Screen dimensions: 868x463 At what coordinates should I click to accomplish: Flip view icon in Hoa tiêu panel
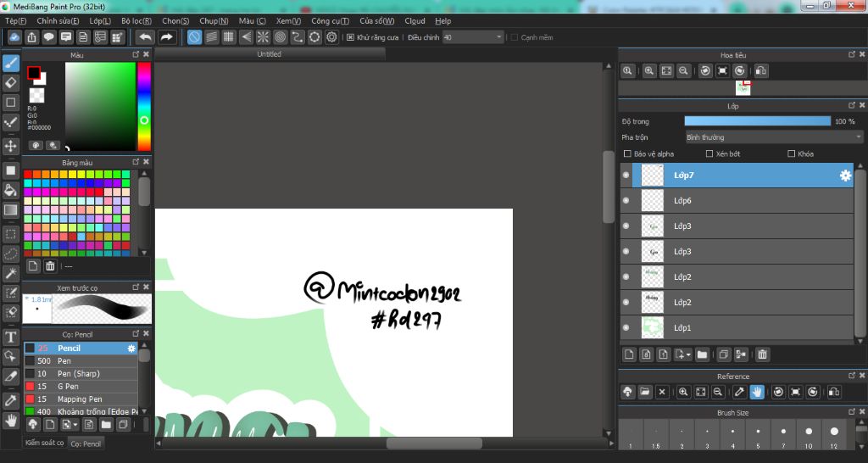pyautogui.click(x=761, y=71)
